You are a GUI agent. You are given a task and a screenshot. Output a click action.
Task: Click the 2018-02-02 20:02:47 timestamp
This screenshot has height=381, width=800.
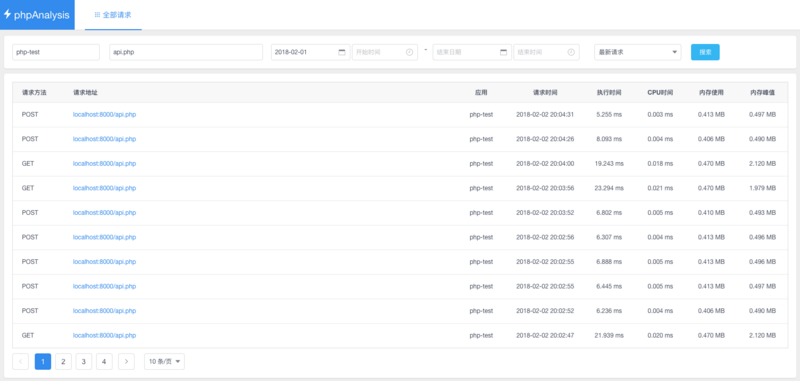coord(545,336)
